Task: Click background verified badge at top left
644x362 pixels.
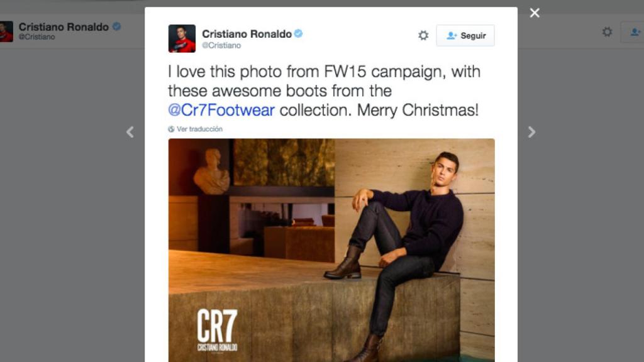Action: coord(116,27)
